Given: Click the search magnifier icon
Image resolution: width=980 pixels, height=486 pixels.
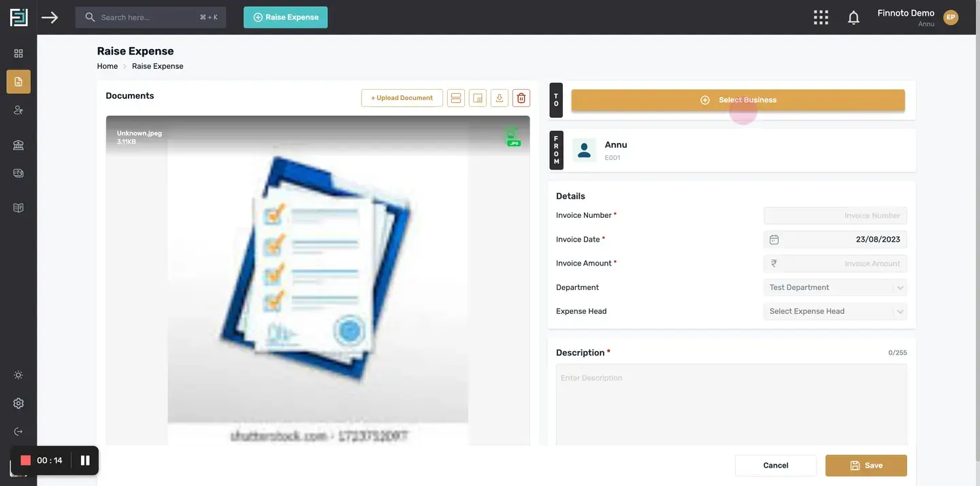Looking at the screenshot, I should [90, 17].
